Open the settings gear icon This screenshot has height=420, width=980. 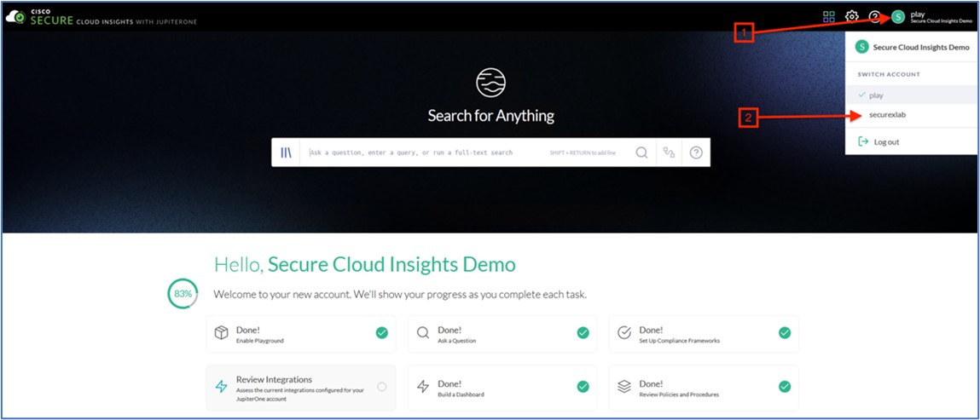(852, 17)
